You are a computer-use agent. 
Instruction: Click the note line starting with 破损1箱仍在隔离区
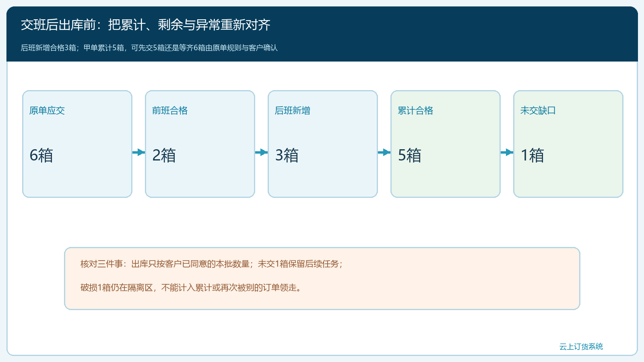point(191,288)
